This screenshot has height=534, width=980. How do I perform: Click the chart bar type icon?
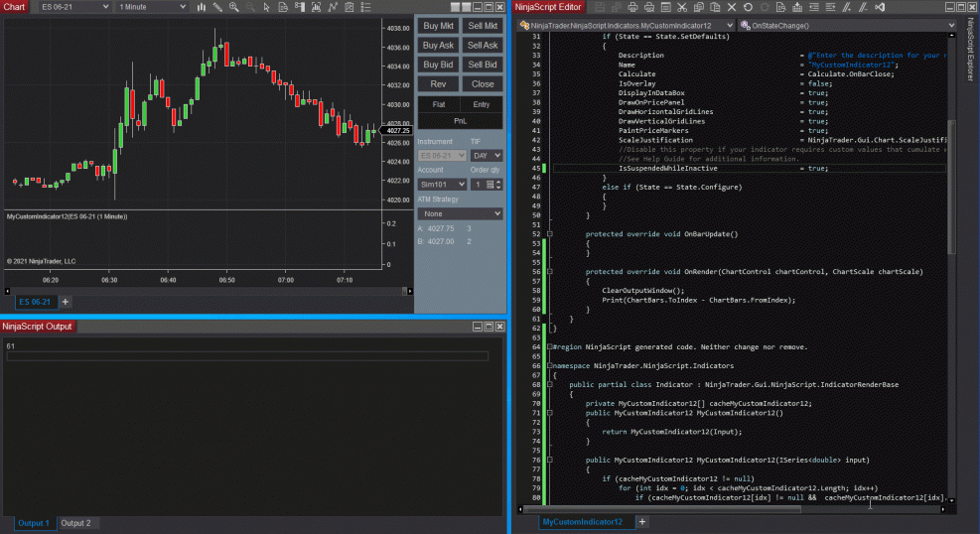(x=204, y=7)
